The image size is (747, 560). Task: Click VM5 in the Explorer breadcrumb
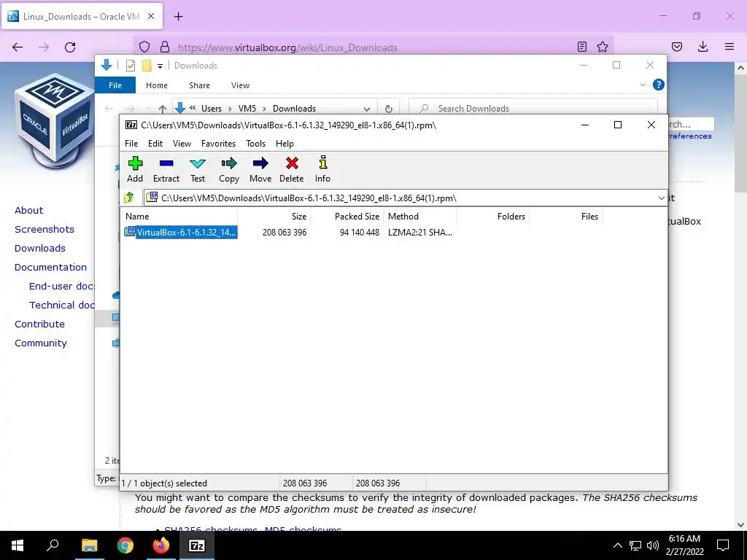(x=247, y=109)
